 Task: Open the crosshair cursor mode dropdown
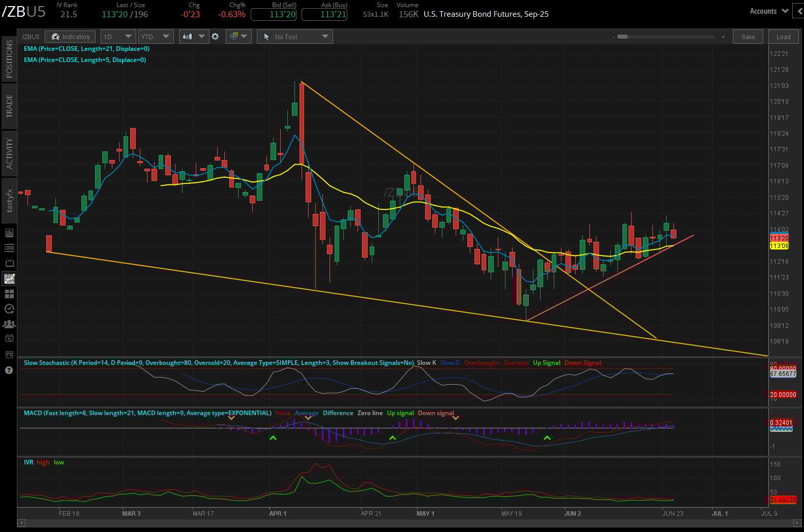(238, 37)
